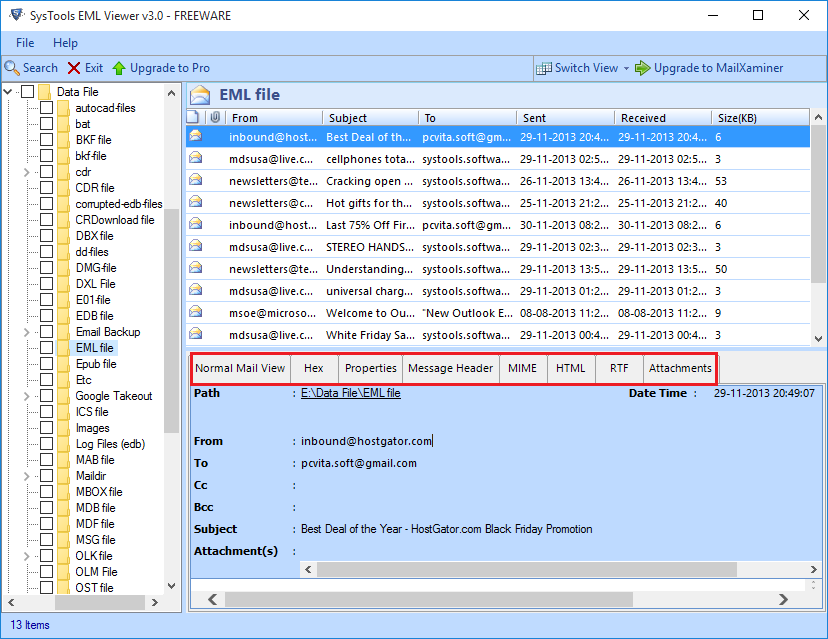Click the folder icon of Maildir
The height and width of the screenshot is (639, 828).
[63, 476]
